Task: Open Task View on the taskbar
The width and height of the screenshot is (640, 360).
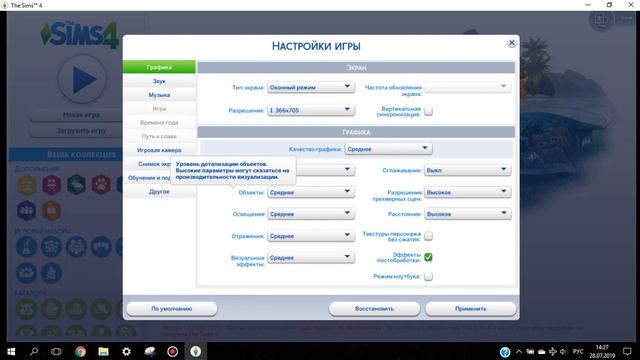Action: click(56, 351)
